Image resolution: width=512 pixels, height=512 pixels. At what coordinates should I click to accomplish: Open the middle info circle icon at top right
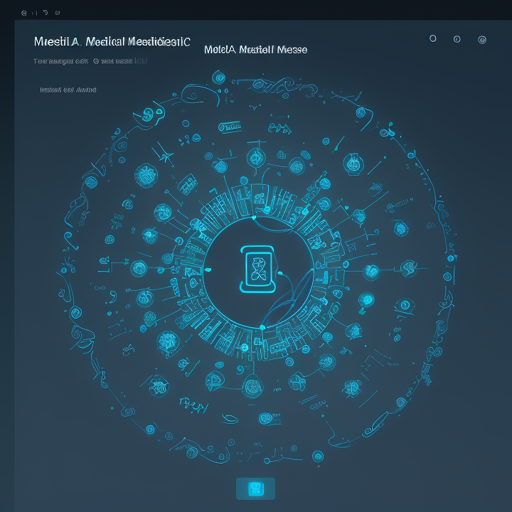(x=457, y=39)
